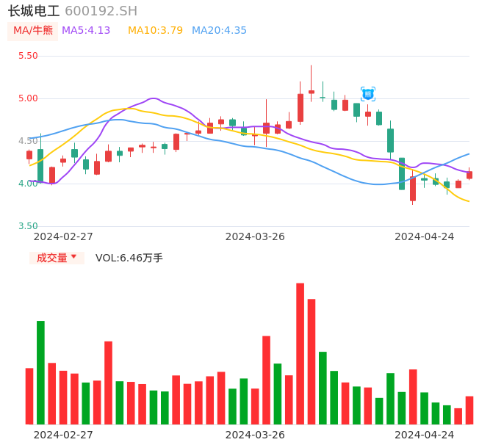Image resolution: width=504 pixels, height=445 pixels.
Task: Select 2024-04-24 under the volume chart
Action: tap(425, 435)
